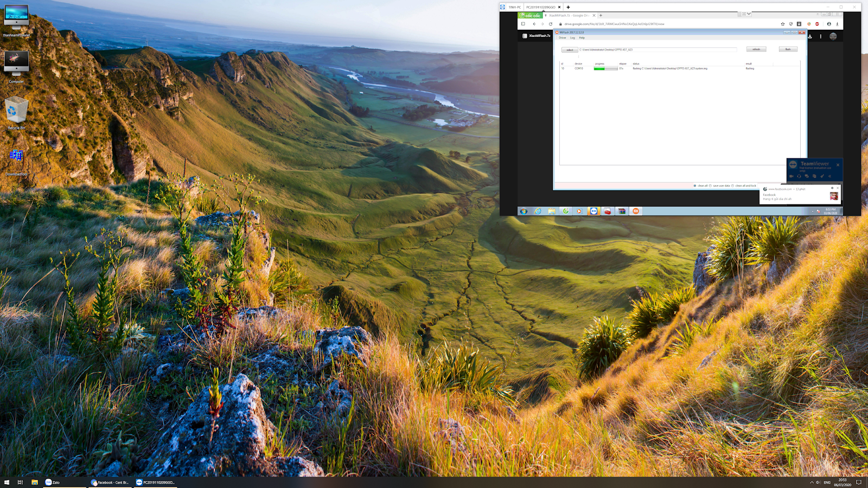Screen dimensions: 868x488
Task: Select the TINH-PC TeamViewer session tab
Action: tap(514, 7)
